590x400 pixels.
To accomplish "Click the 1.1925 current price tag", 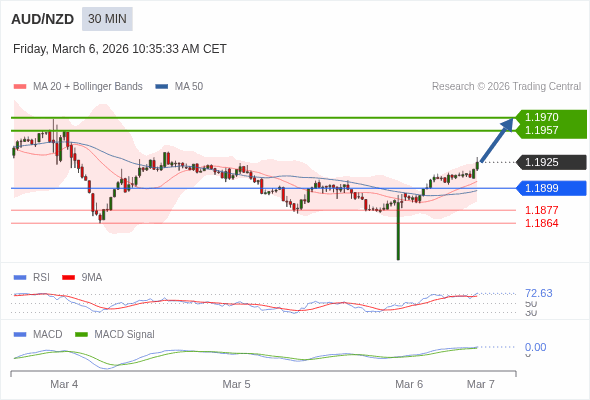I will pos(552,162).
